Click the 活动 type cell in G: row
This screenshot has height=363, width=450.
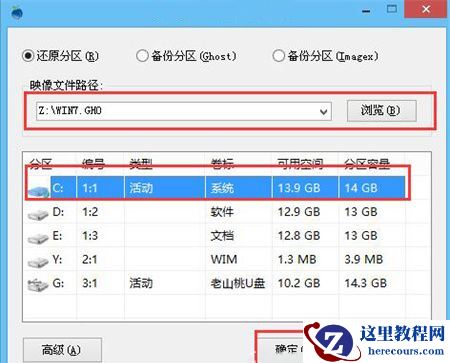click(x=141, y=283)
